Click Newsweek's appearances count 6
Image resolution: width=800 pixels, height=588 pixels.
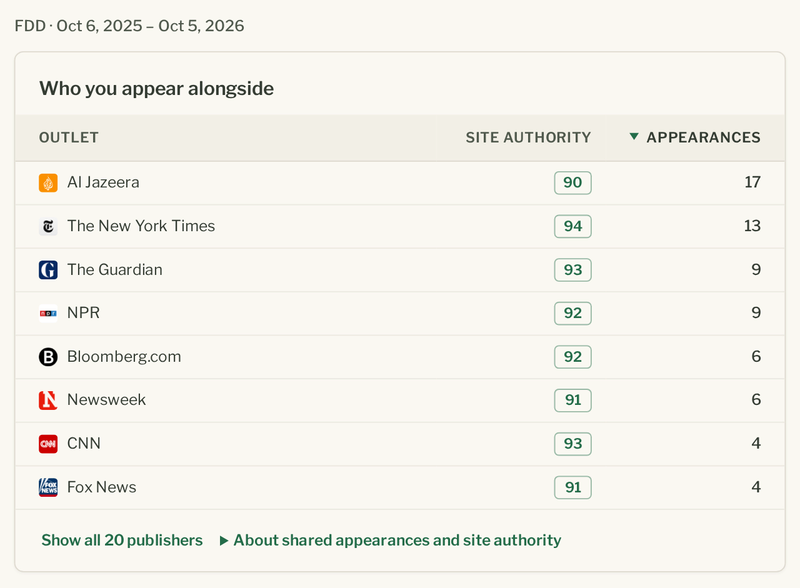756,400
